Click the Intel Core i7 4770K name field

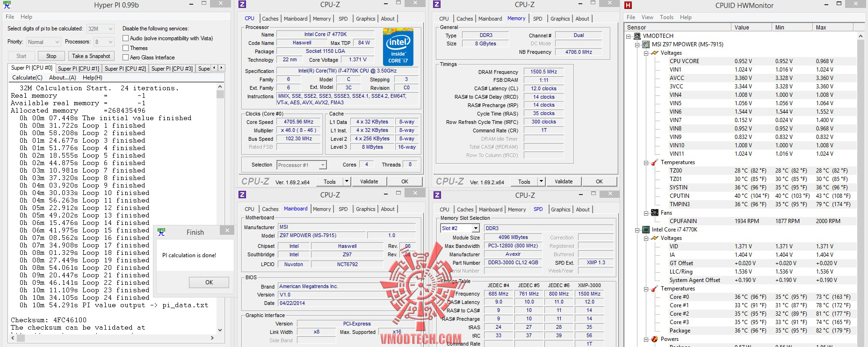pos(325,34)
